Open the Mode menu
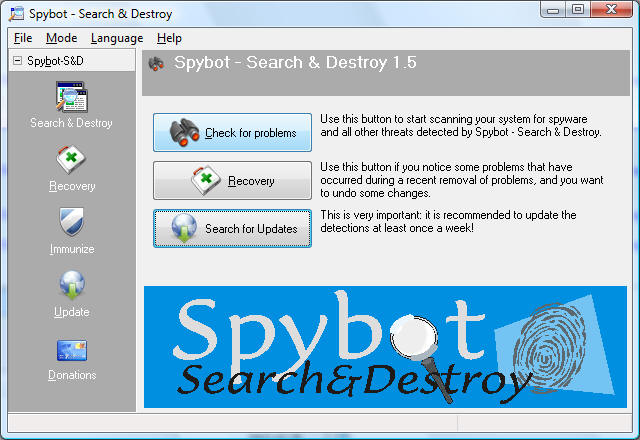The width and height of the screenshot is (640, 440). click(61, 38)
